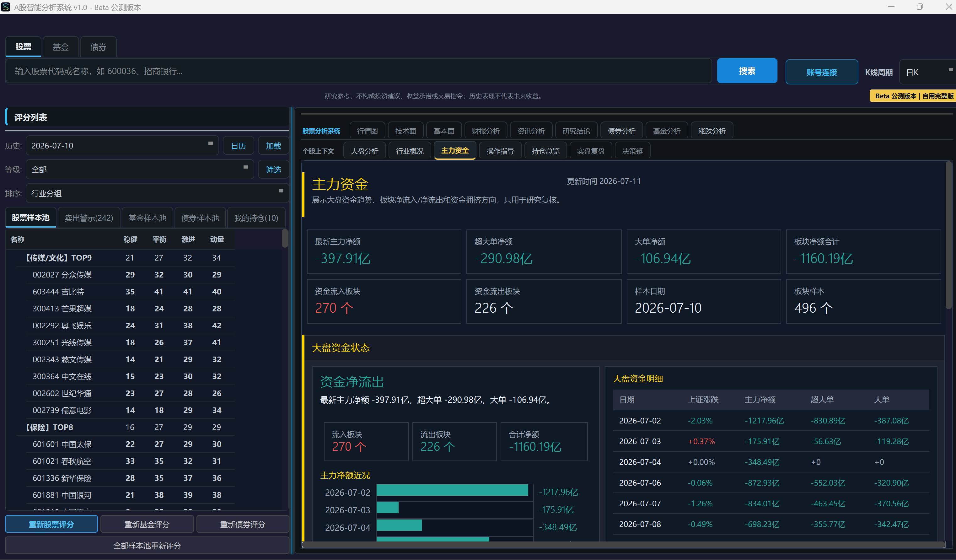Click the app logo icon in title bar
The image size is (956, 560).
(x=6, y=7)
